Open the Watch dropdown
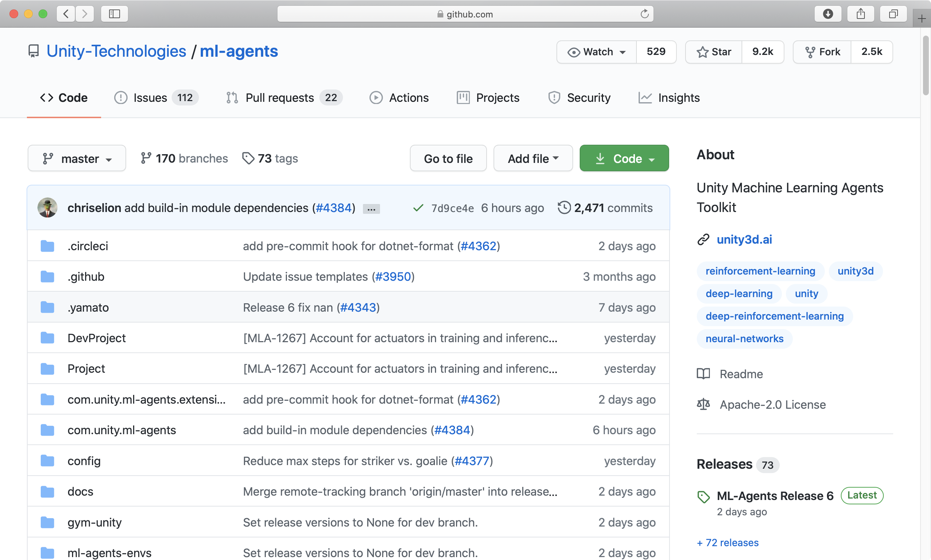The height and width of the screenshot is (560, 931). coord(597,52)
